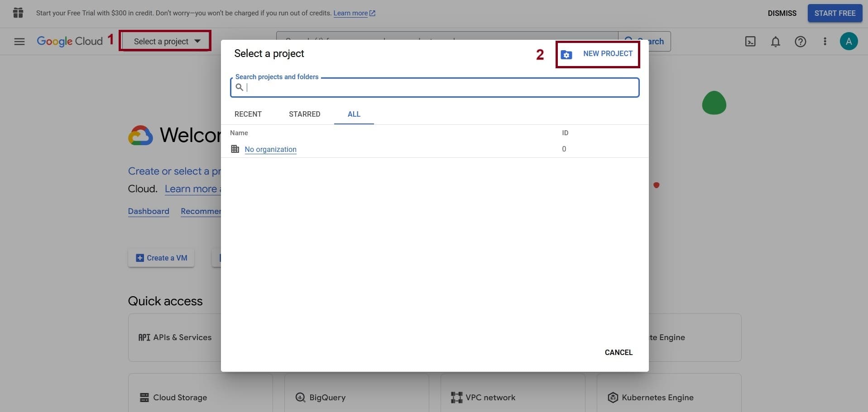The image size is (868, 412).
Task: Open the help question mark icon
Action: point(800,42)
